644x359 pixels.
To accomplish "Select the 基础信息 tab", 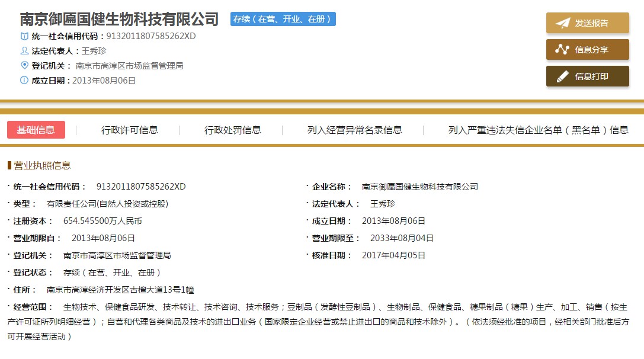I will (x=36, y=130).
